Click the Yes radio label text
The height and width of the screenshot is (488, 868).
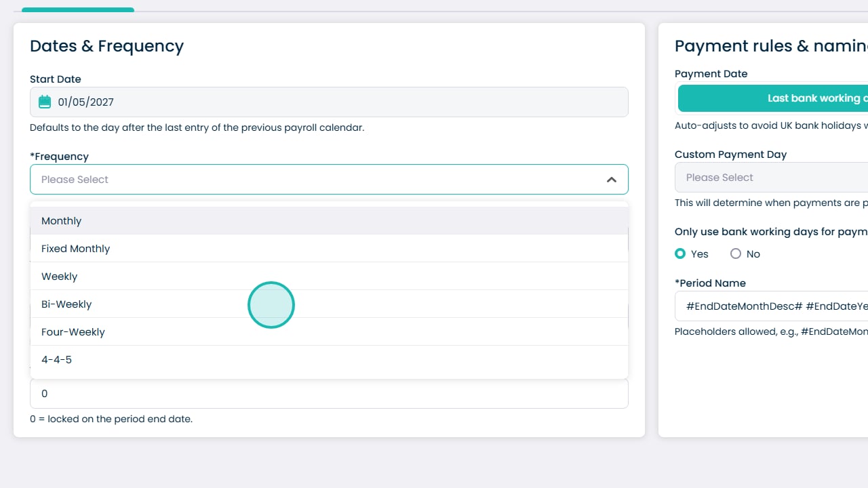pos(700,254)
